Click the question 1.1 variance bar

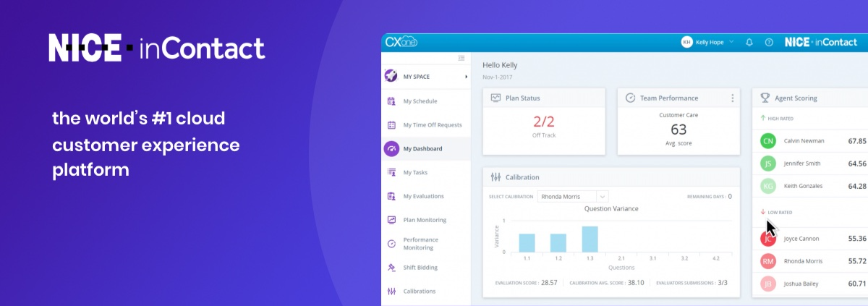[x=527, y=242]
